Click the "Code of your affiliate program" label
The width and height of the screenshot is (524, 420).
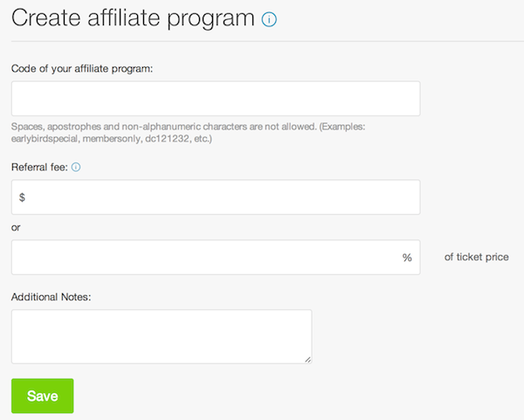(82, 68)
